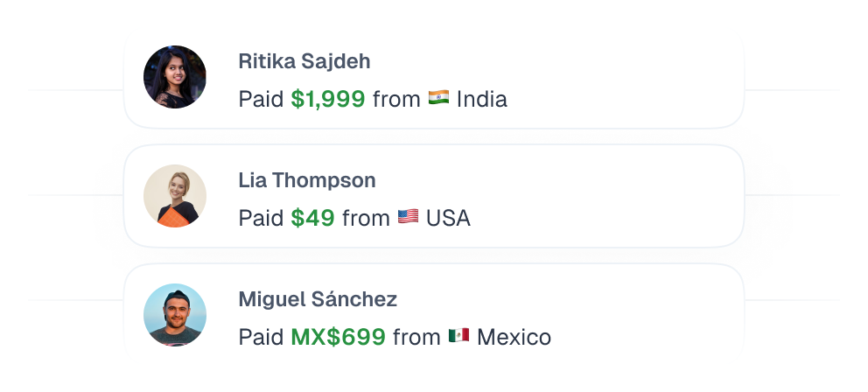Click the India flag icon
The height and width of the screenshot is (392, 868).
[x=438, y=99]
